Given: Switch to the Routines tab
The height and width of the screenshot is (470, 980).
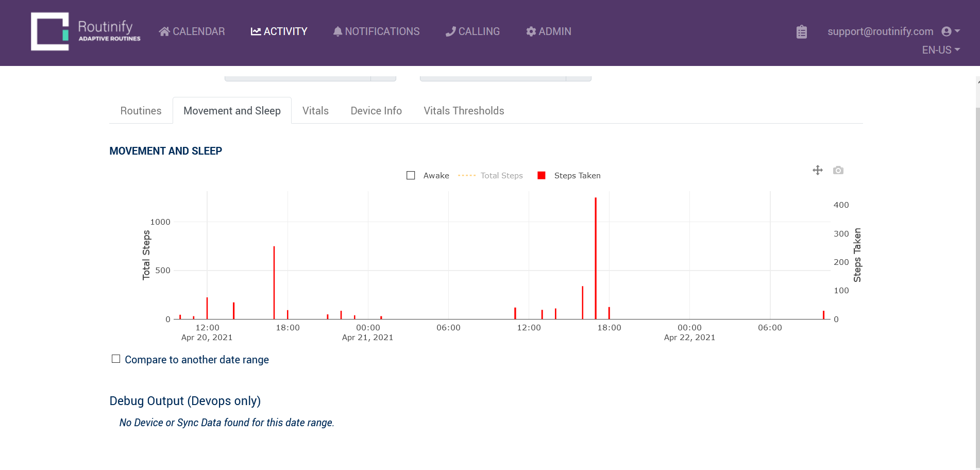Looking at the screenshot, I should coord(141,111).
